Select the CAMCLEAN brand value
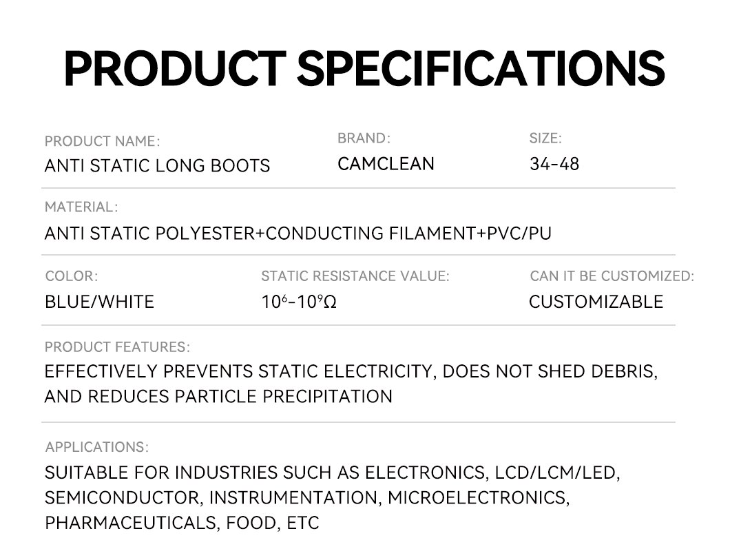The image size is (730, 560). click(386, 164)
